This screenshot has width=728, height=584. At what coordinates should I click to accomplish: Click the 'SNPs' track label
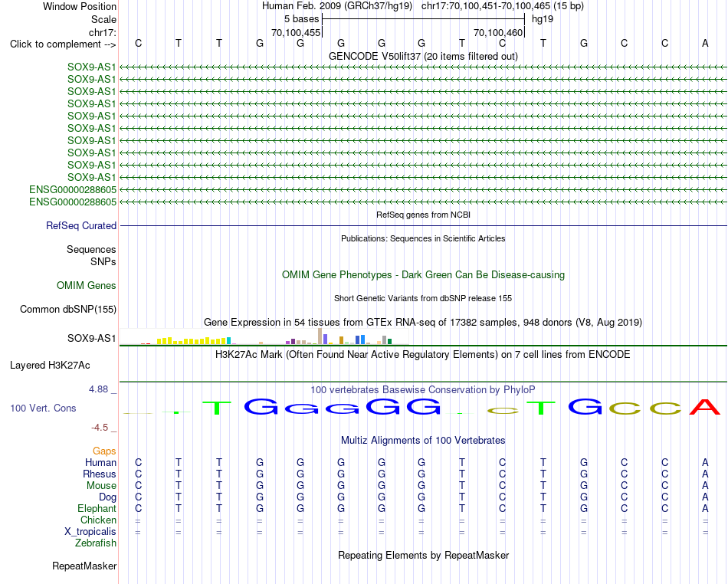tap(103, 262)
